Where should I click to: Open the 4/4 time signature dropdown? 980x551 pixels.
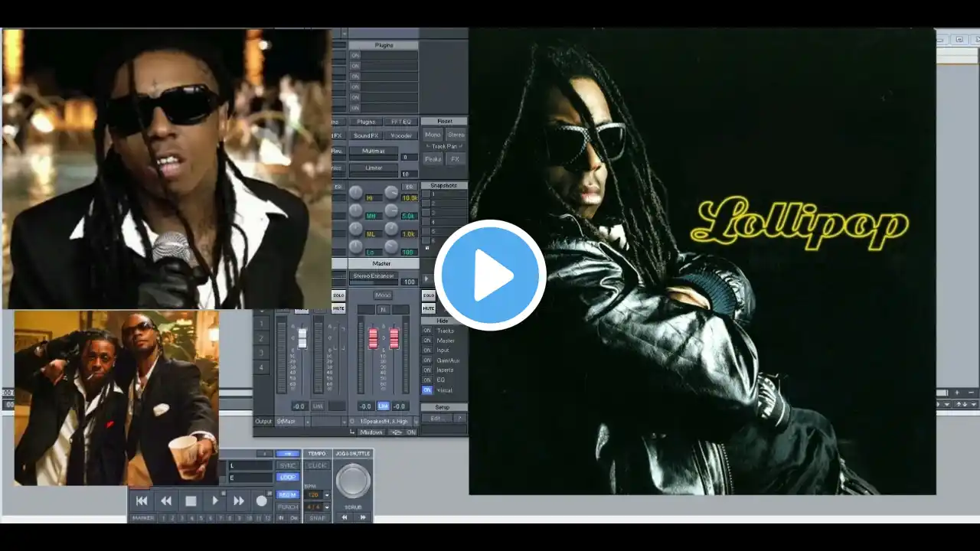click(x=327, y=507)
